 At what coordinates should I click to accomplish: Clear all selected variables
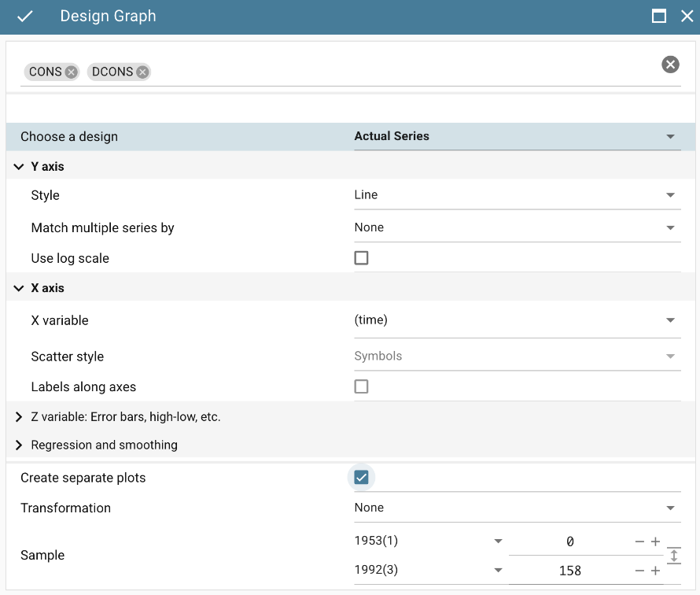pyautogui.click(x=670, y=65)
